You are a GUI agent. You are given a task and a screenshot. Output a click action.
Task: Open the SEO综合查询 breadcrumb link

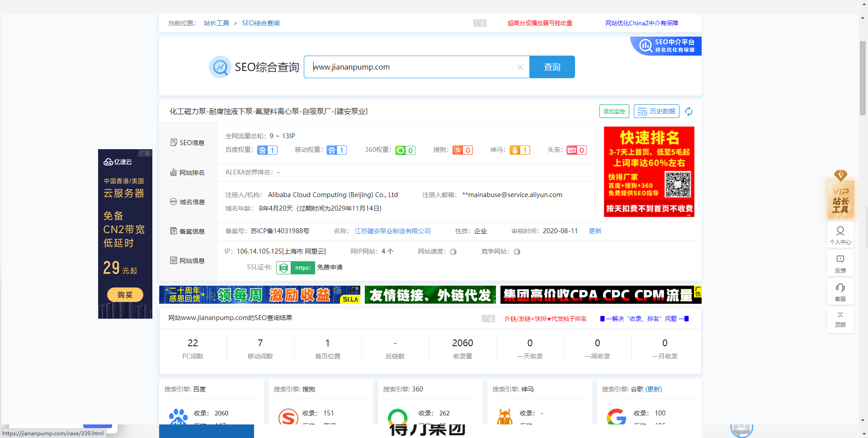(261, 23)
